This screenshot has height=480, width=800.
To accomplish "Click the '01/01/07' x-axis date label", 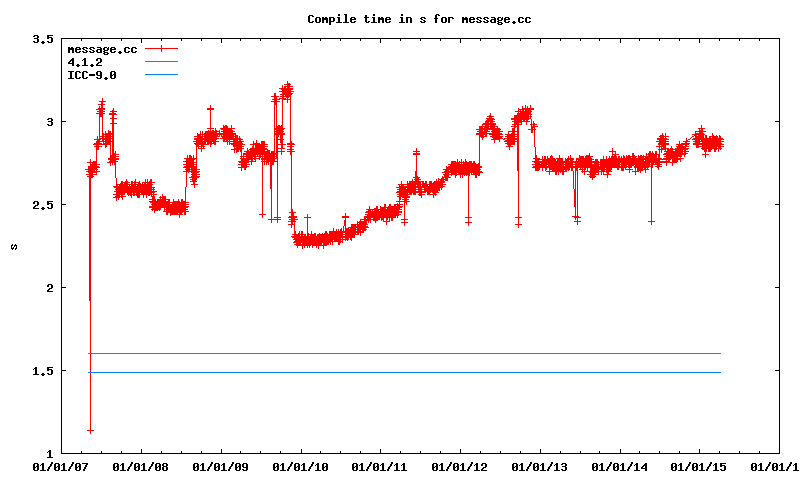I will (x=61, y=466).
